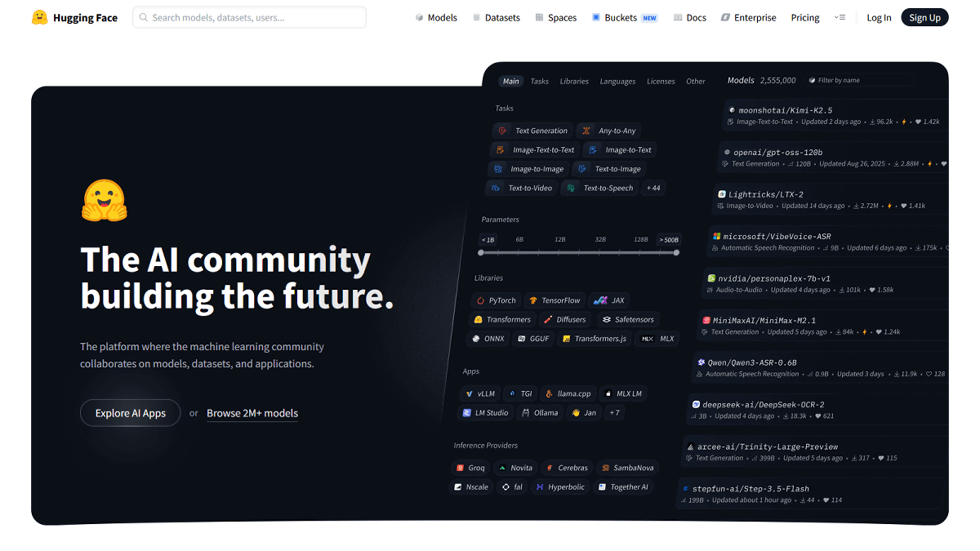
Task: Select the llama.cpp app icon chip
Action: point(568,393)
